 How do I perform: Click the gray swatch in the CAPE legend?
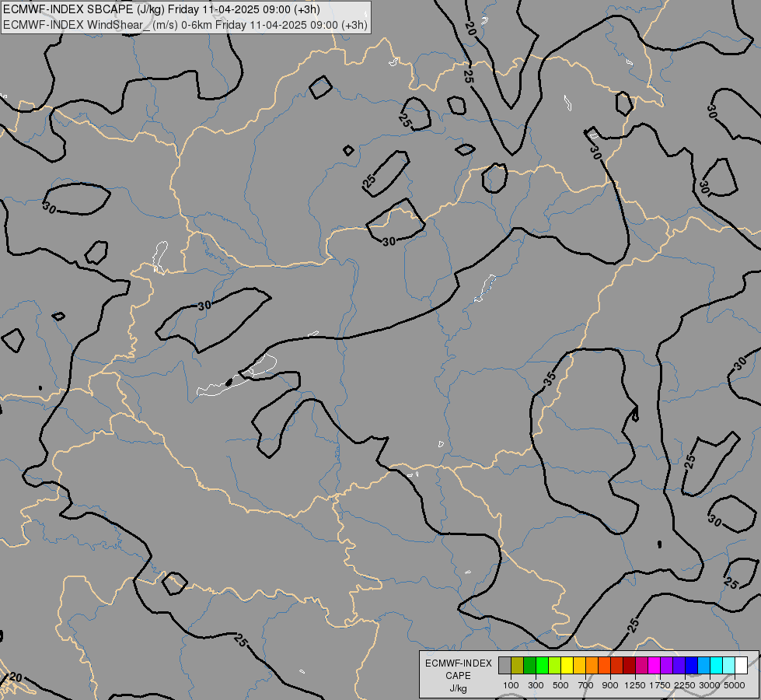coord(504,666)
